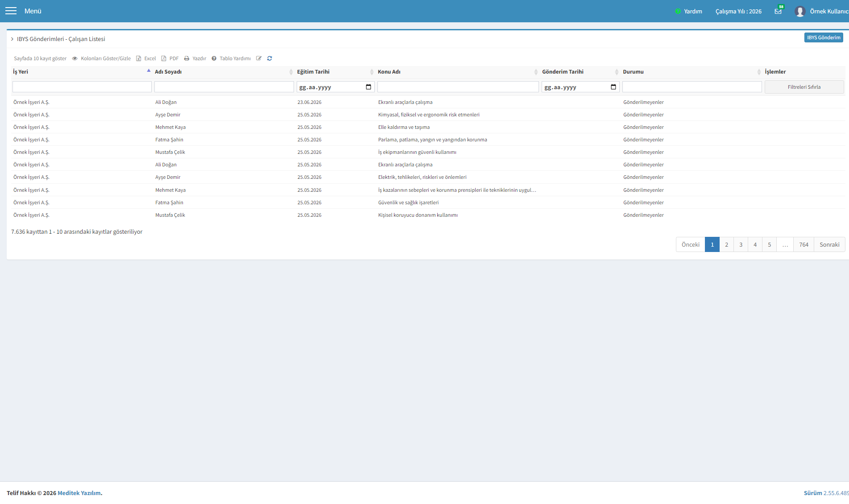
Task: Go to pagination page 4
Action: (x=755, y=244)
